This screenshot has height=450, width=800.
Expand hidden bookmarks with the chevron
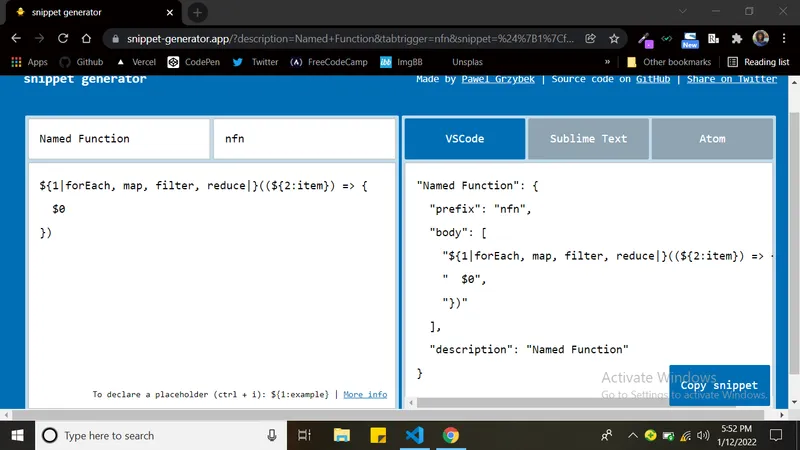click(607, 62)
